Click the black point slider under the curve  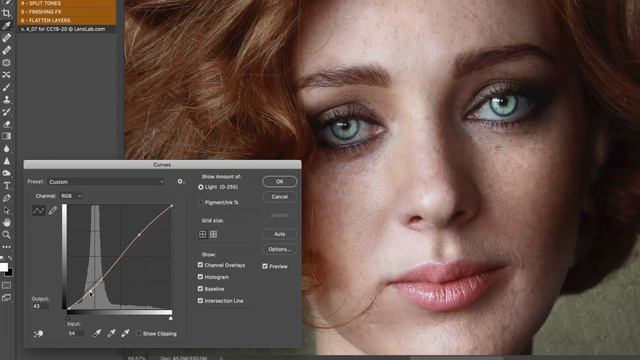coord(68,318)
